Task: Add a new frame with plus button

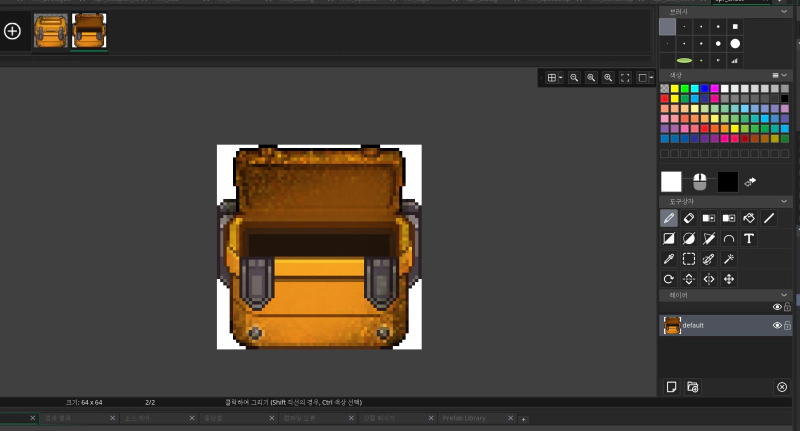Action: [13, 31]
